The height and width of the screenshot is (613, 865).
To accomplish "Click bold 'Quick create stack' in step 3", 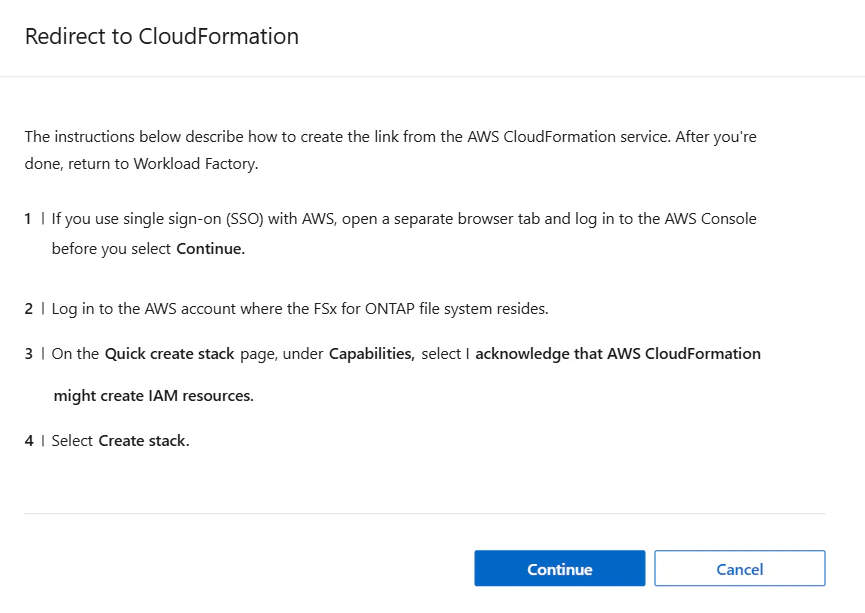I will click(169, 354).
